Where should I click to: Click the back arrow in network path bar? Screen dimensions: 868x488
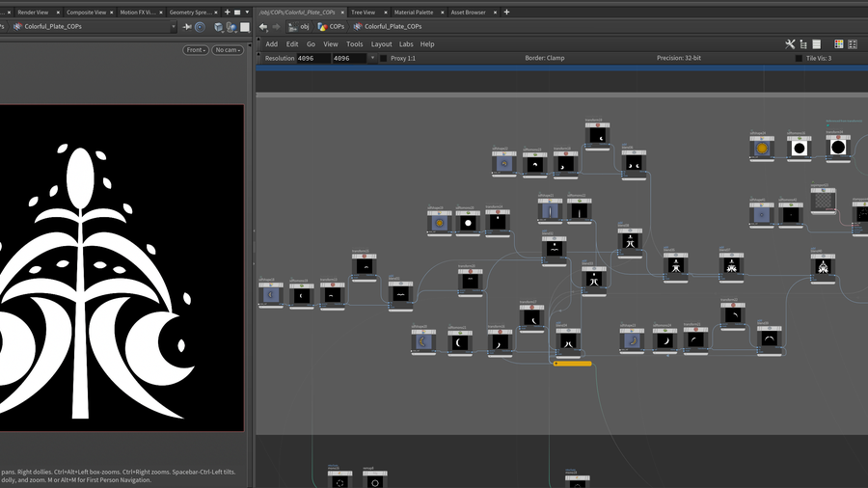tap(263, 27)
